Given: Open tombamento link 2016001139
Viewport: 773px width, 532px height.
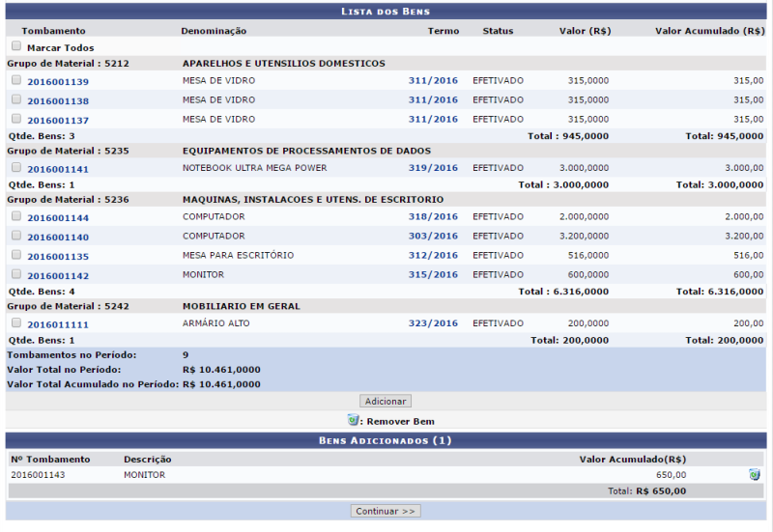Looking at the screenshot, I should [x=58, y=82].
